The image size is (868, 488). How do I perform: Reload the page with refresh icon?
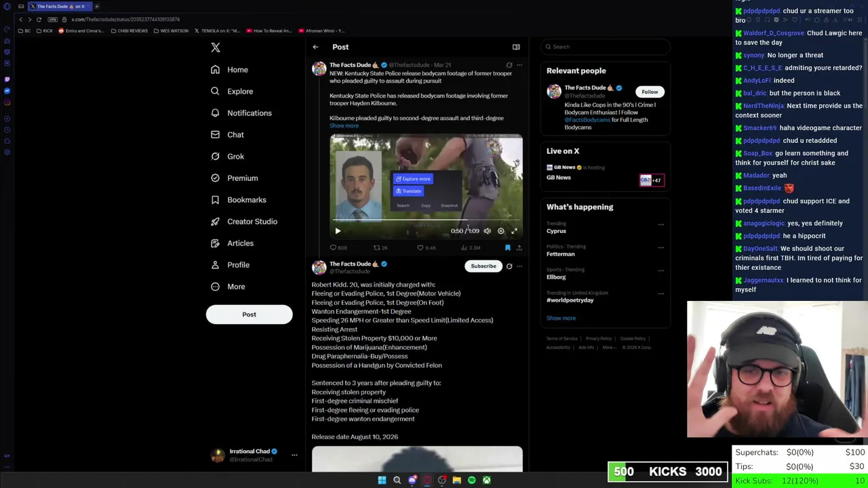coord(39,20)
